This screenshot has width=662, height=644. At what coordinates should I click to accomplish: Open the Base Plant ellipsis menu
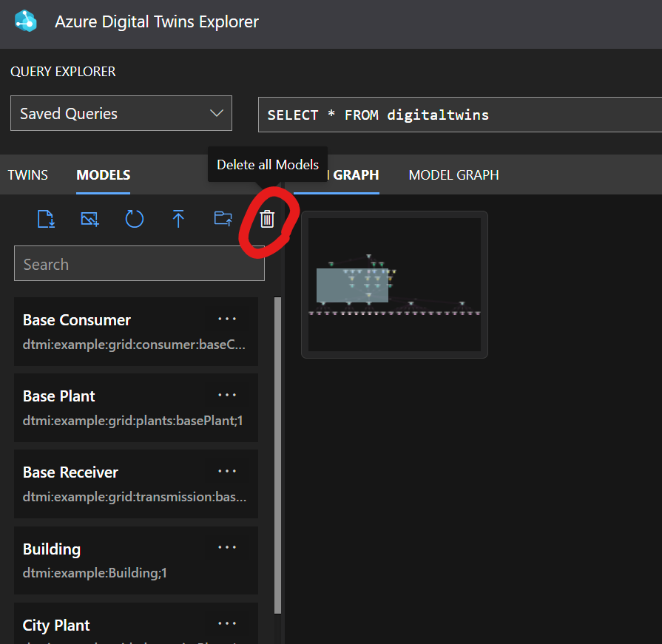coord(227,395)
